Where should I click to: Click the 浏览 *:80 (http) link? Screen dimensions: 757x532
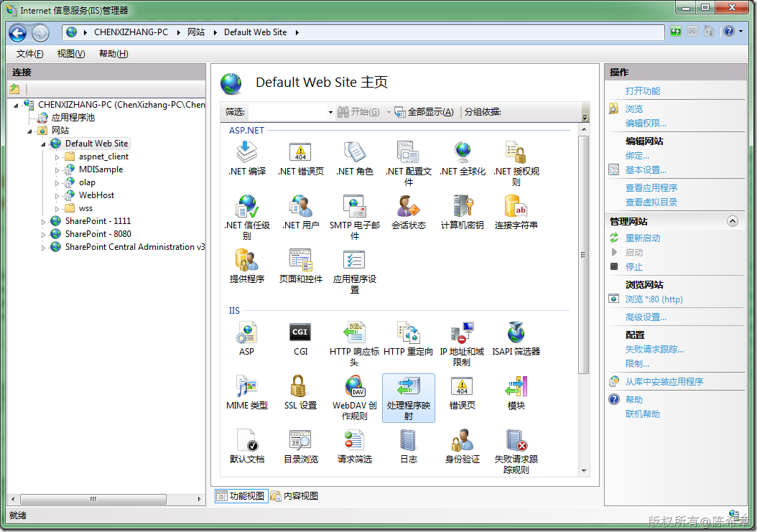tap(654, 299)
